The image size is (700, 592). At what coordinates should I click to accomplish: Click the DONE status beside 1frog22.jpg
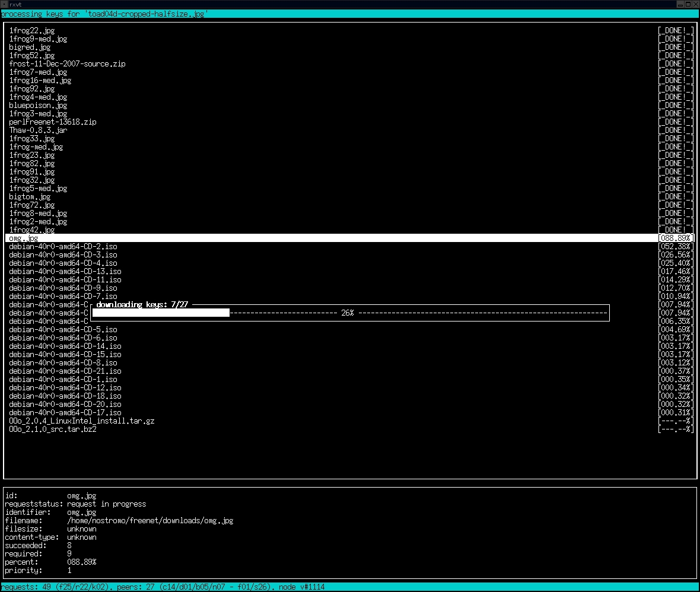click(x=676, y=31)
